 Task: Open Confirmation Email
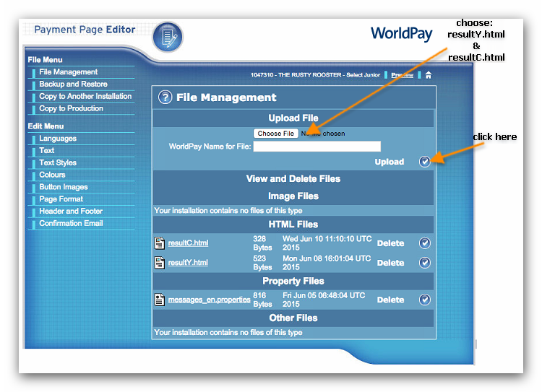72,223
